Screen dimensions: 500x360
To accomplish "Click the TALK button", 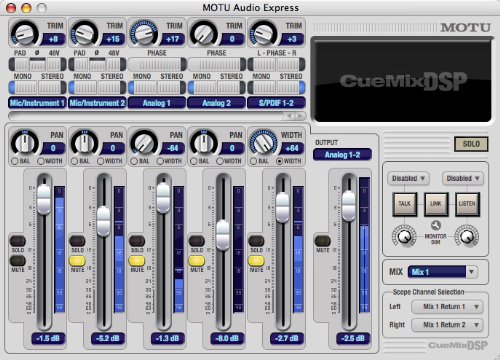I will pos(404,203).
